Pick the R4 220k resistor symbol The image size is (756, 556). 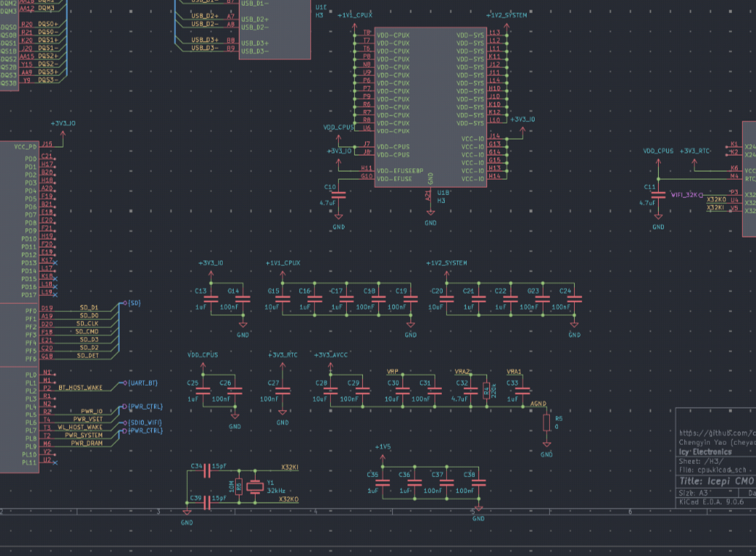pyautogui.click(x=484, y=390)
